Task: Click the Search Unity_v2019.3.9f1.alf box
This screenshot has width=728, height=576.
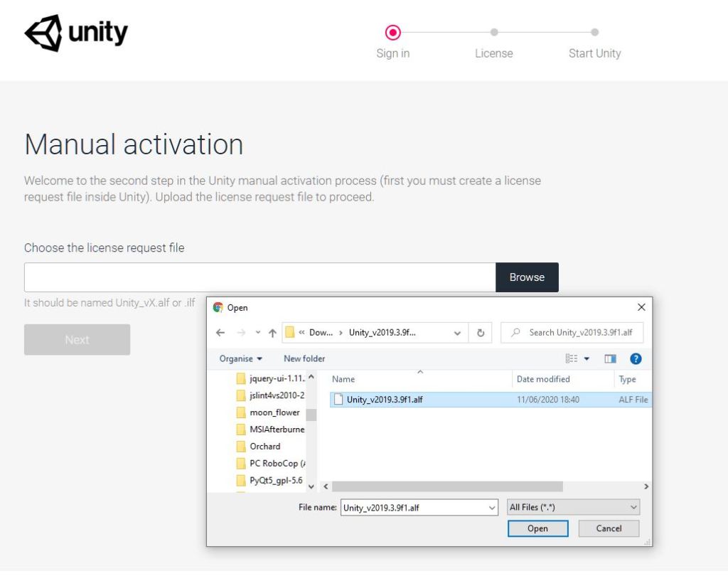Action: [572, 333]
